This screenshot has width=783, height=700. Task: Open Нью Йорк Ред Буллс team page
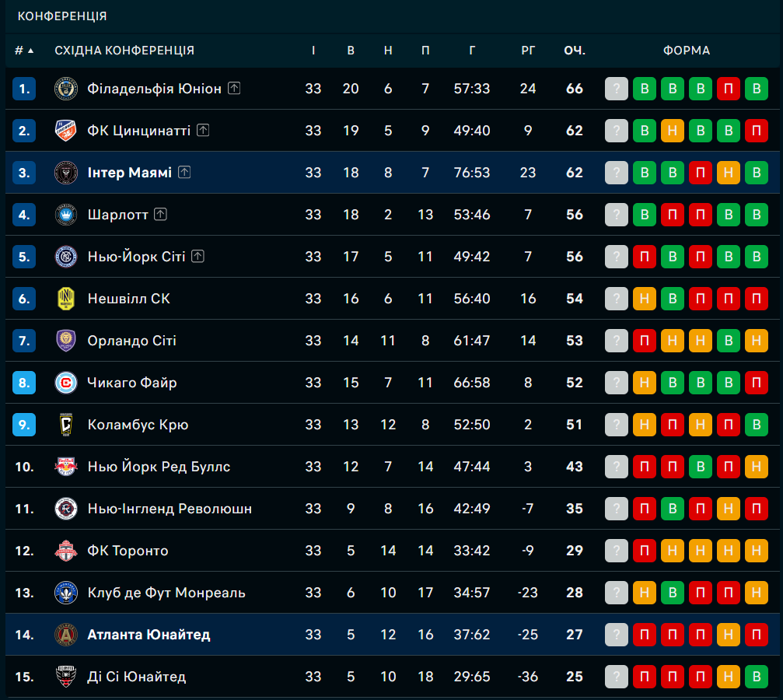[x=159, y=467]
